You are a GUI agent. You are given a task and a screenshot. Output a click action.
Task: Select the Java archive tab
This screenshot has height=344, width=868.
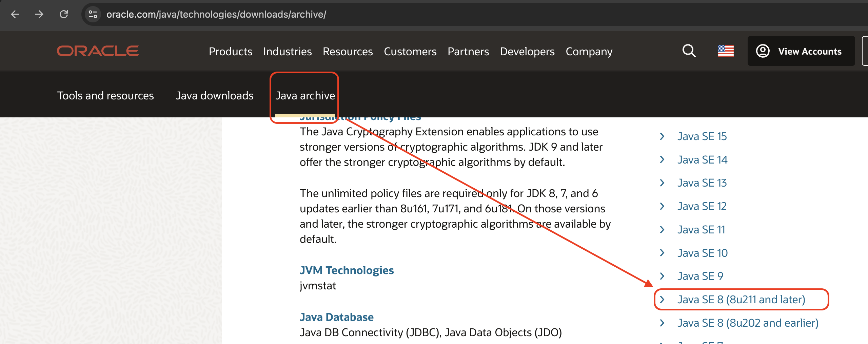pyautogui.click(x=305, y=96)
